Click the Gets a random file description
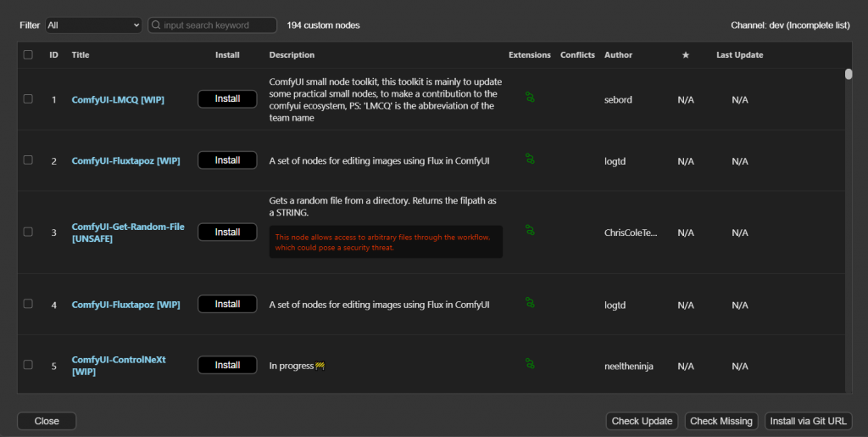 [x=382, y=206]
